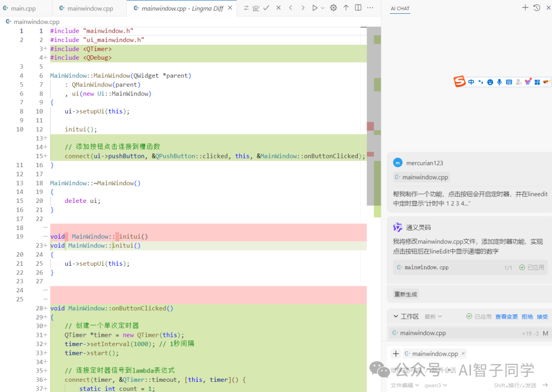The image size is (552, 392).
Task: Click the 拒绝 link to reject changes
Action: [x=527, y=317]
